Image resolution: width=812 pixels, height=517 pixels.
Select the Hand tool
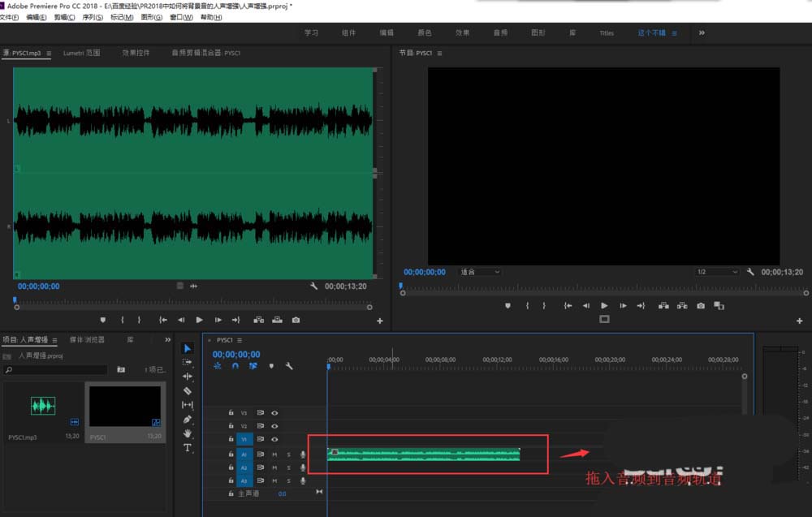coord(188,433)
